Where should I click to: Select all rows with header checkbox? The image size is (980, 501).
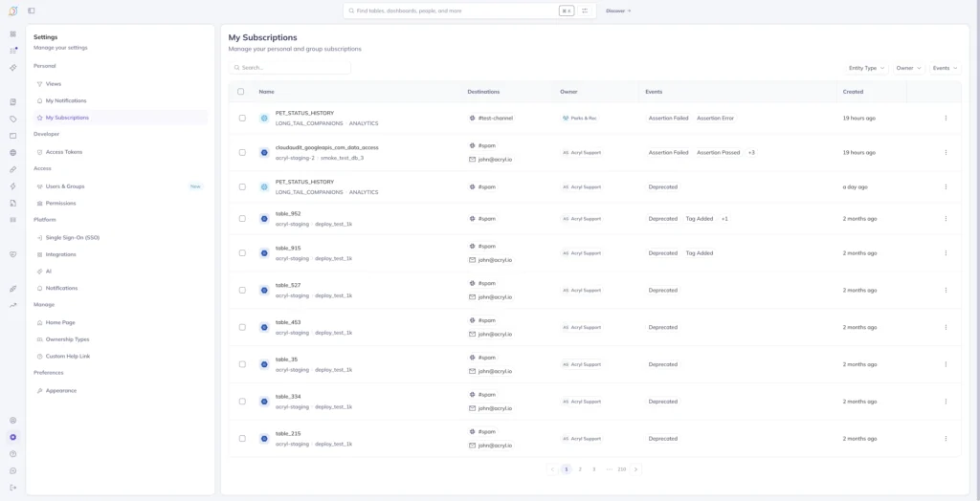coord(241,92)
